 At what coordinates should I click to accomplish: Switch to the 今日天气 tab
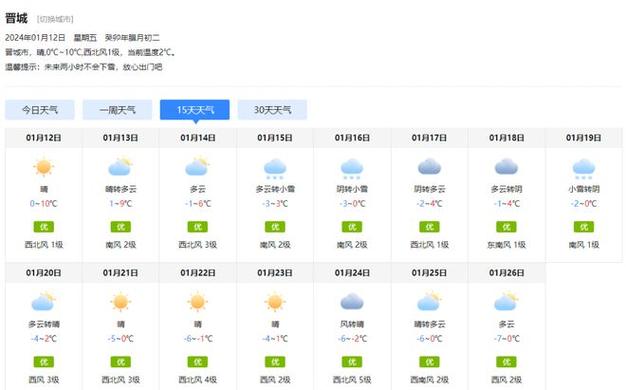(40, 110)
